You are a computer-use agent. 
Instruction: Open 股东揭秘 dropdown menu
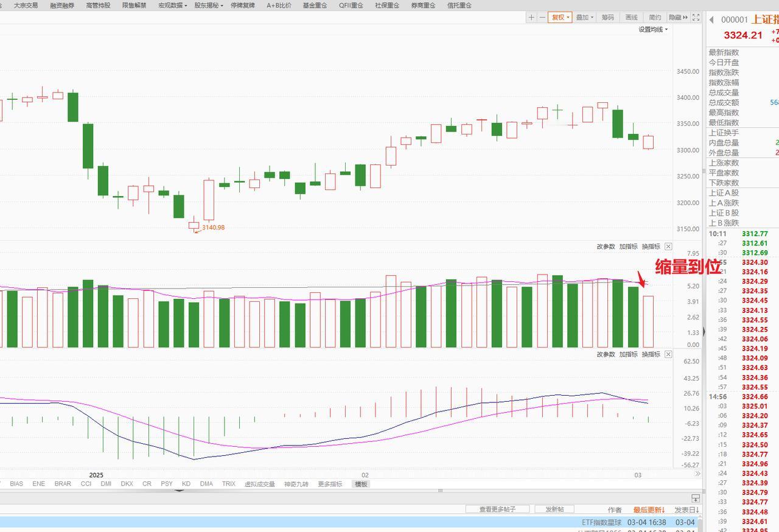click(x=209, y=5)
